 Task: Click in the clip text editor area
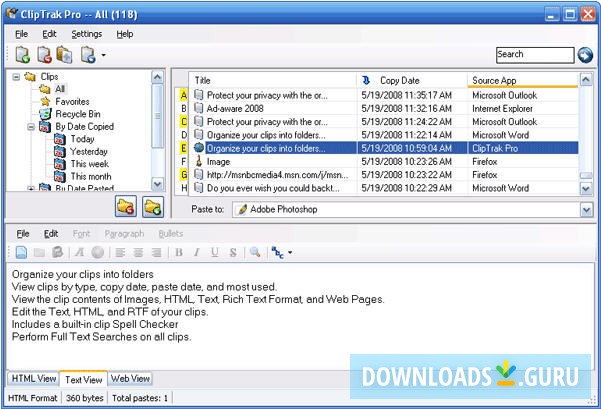click(x=300, y=316)
